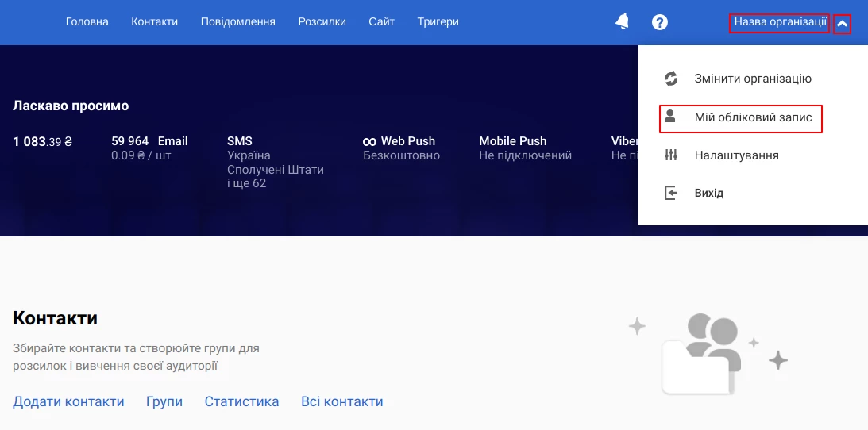Click the Додати контакти link
The height and width of the screenshot is (430, 868).
(x=68, y=401)
